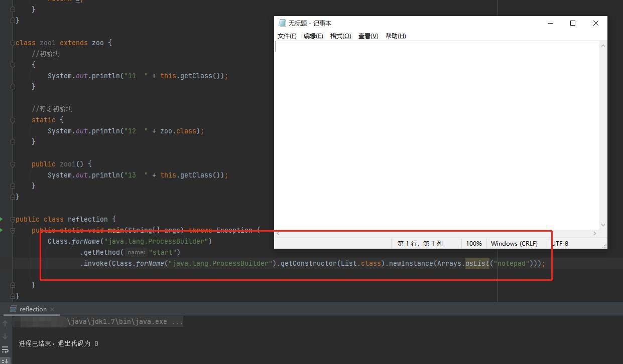623x364 pixels.
Task: Click Notepad vertical scrollbar down arrow
Action: 603,225
